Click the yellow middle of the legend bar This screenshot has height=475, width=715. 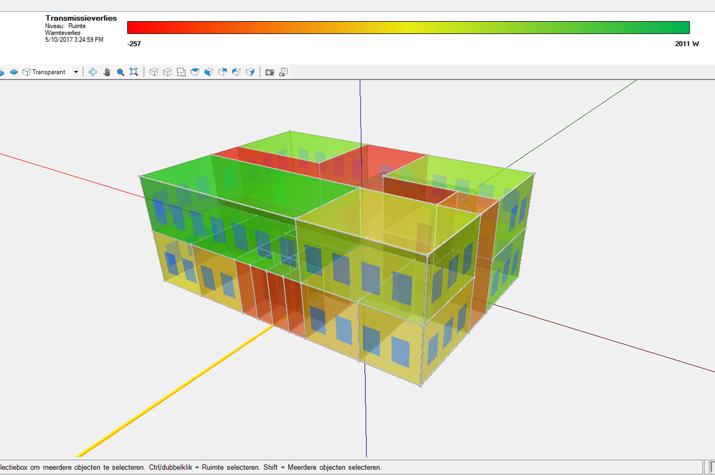click(x=410, y=28)
